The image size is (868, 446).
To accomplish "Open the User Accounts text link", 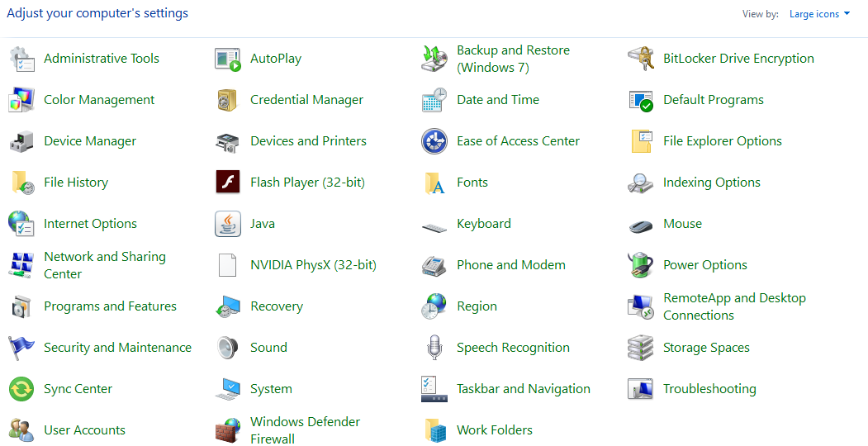I will pyautogui.click(x=85, y=430).
